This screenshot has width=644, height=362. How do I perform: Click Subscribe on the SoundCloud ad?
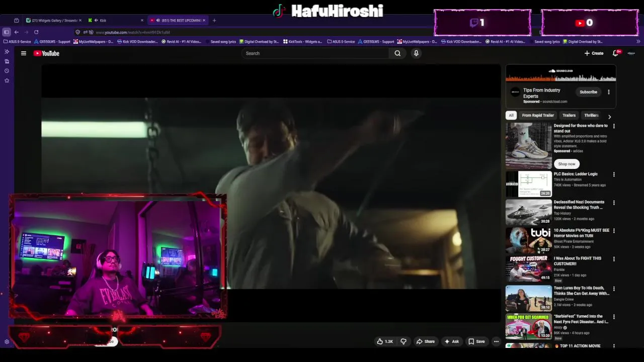point(588,92)
